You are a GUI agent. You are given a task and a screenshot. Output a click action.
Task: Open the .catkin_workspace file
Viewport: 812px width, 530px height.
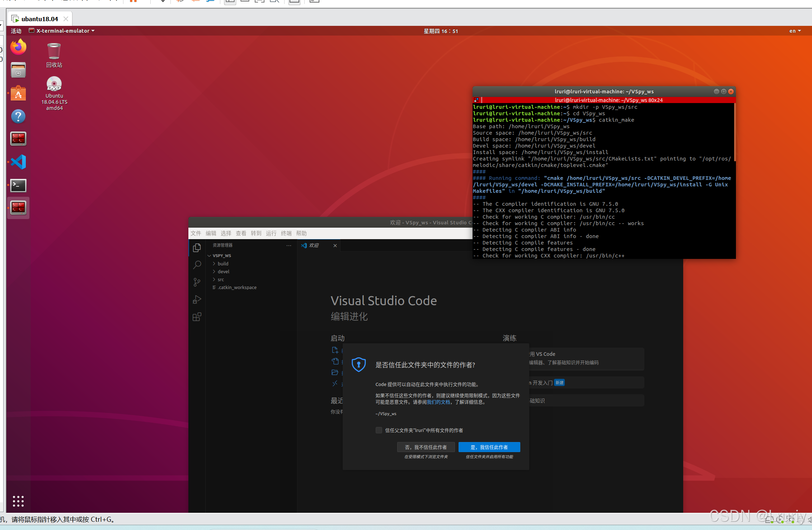tap(237, 287)
